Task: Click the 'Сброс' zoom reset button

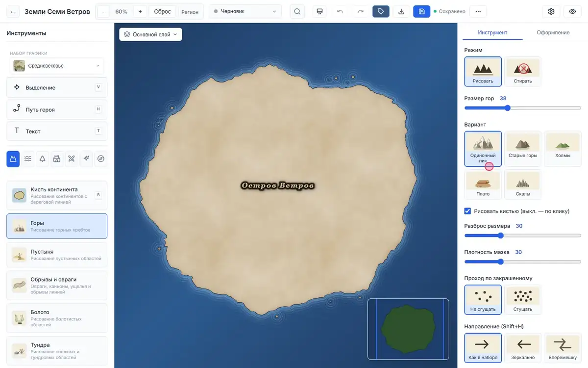Action: pos(163,11)
